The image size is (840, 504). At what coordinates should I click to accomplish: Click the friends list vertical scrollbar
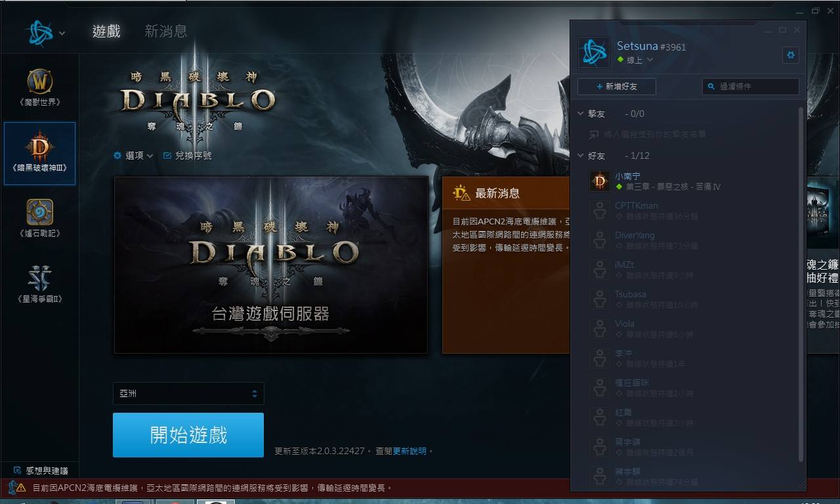point(801,283)
